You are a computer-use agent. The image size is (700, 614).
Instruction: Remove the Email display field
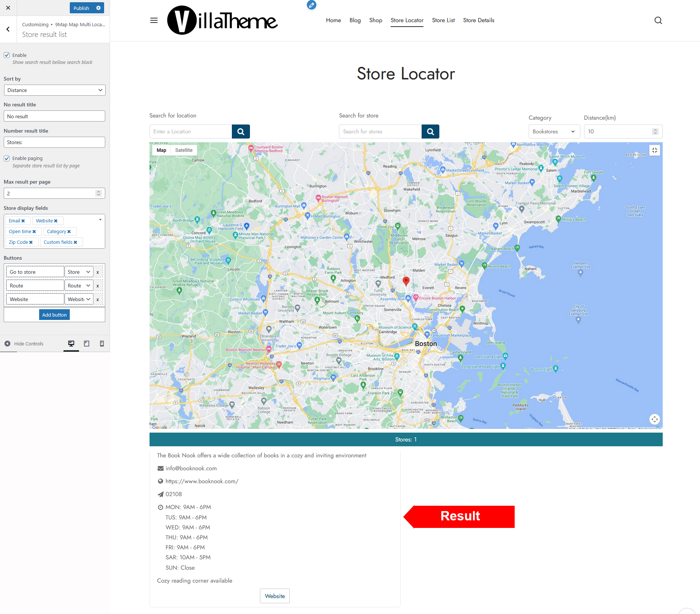23,221
